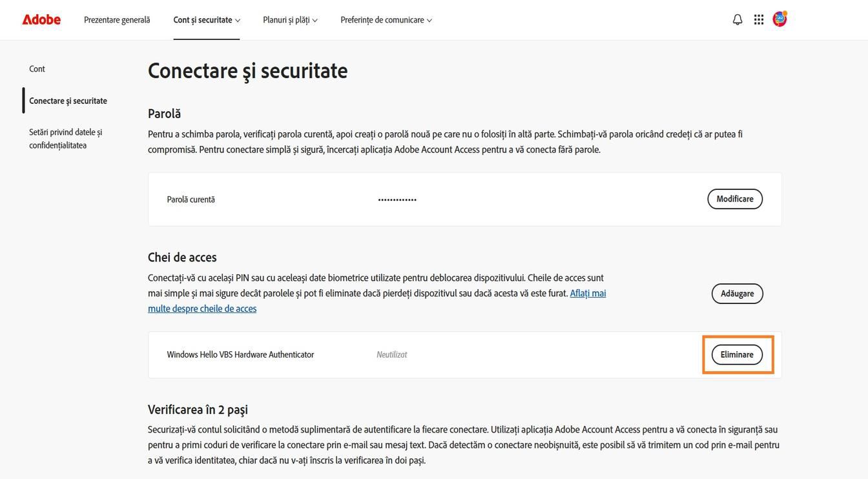Click the Windows Hello VBS Hardware Authenticator entry

pyautogui.click(x=240, y=354)
